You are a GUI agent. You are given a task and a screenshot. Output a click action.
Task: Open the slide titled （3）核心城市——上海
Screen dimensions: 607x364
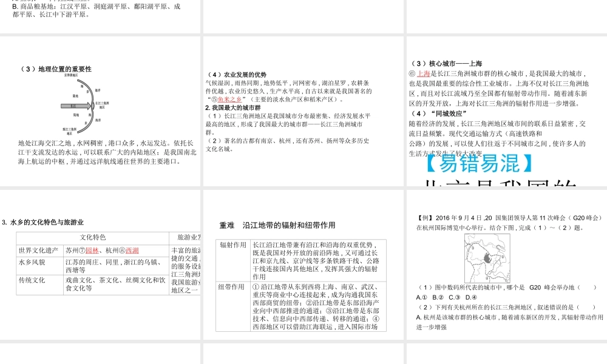point(507,111)
